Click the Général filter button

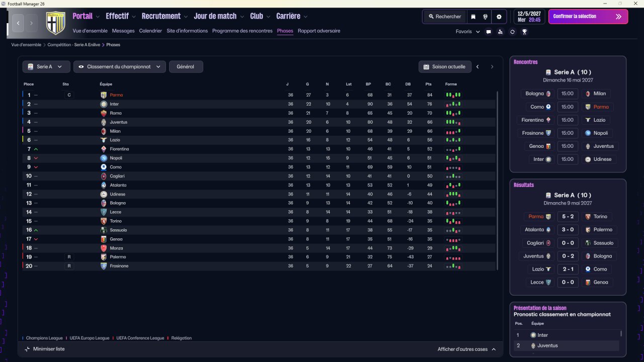186,66
